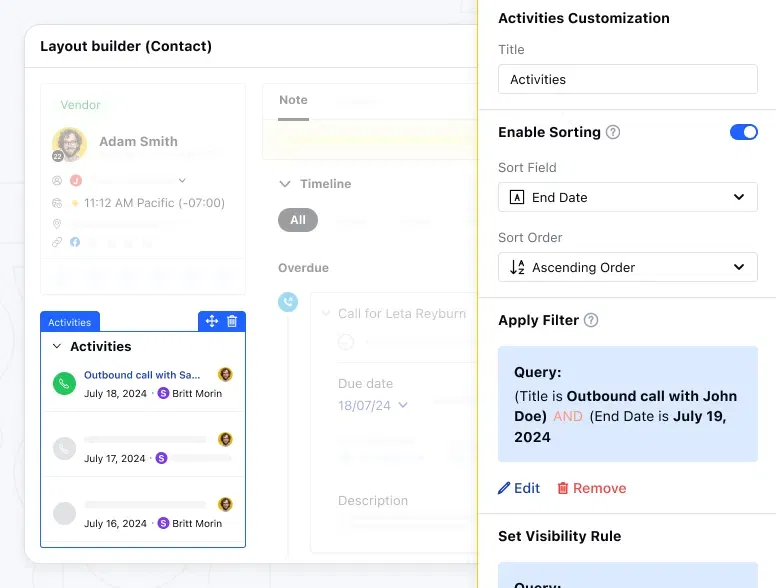Click assignee avatar on Outbound call row
The width and height of the screenshot is (776, 588).
pos(225,375)
